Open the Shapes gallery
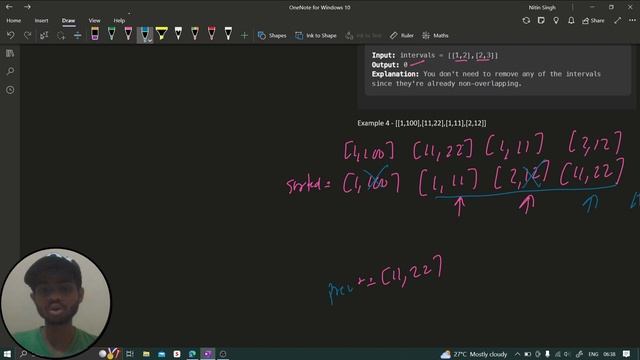The image size is (640, 360). (x=272, y=36)
